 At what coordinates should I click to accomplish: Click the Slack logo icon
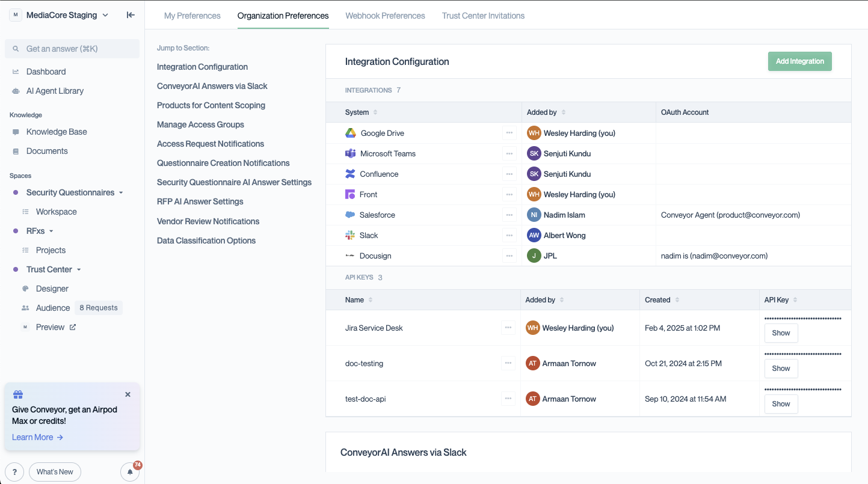(x=350, y=235)
